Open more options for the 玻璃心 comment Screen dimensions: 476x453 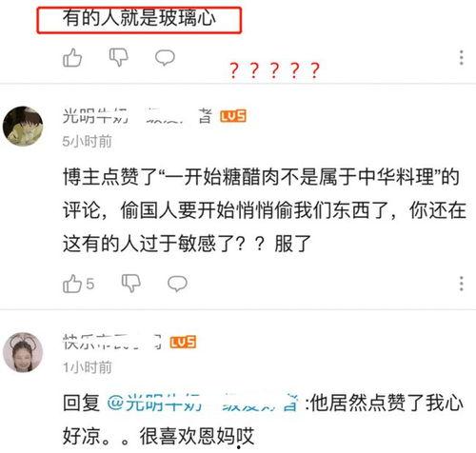click(x=462, y=58)
